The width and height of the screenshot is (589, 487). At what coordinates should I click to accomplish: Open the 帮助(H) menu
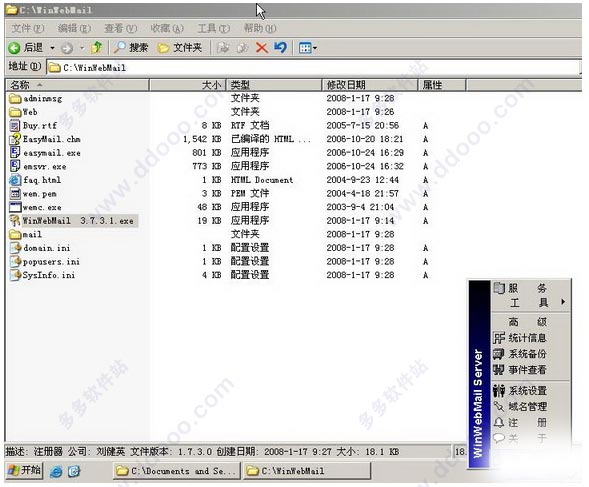pos(260,28)
